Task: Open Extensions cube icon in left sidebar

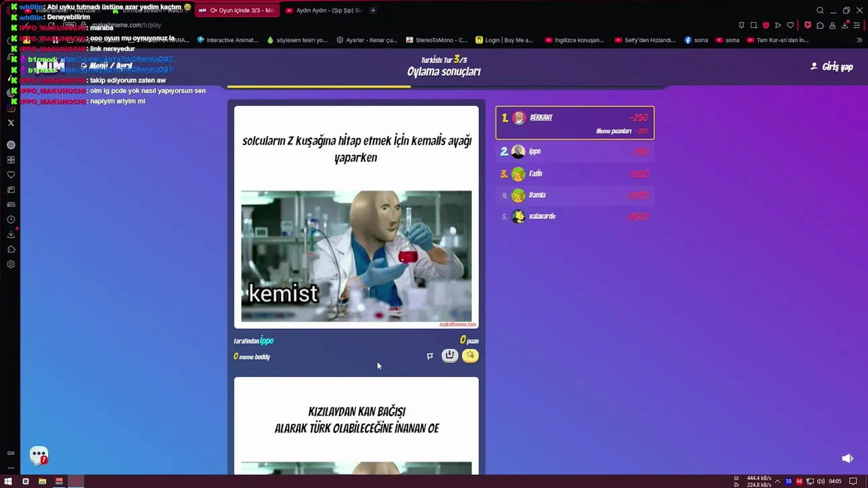Action: [x=11, y=249]
